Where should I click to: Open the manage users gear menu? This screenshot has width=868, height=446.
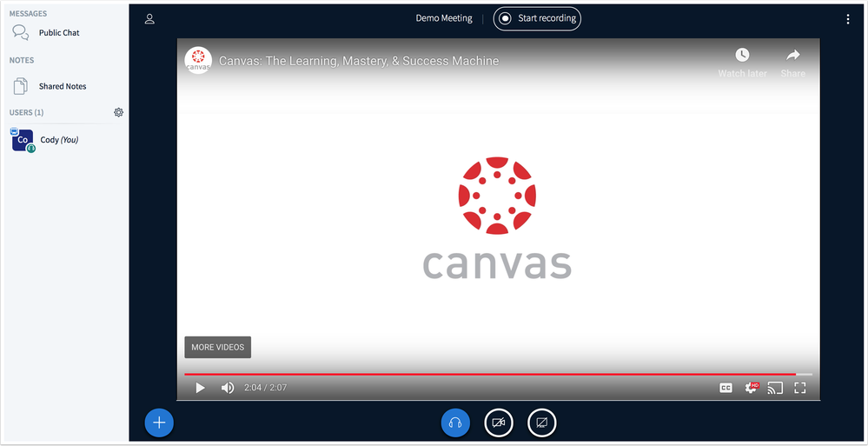click(x=119, y=112)
